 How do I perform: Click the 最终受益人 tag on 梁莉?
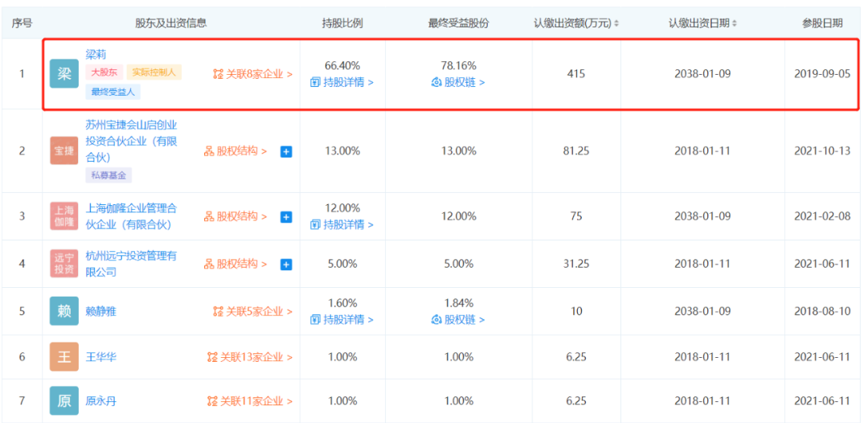pos(113,92)
